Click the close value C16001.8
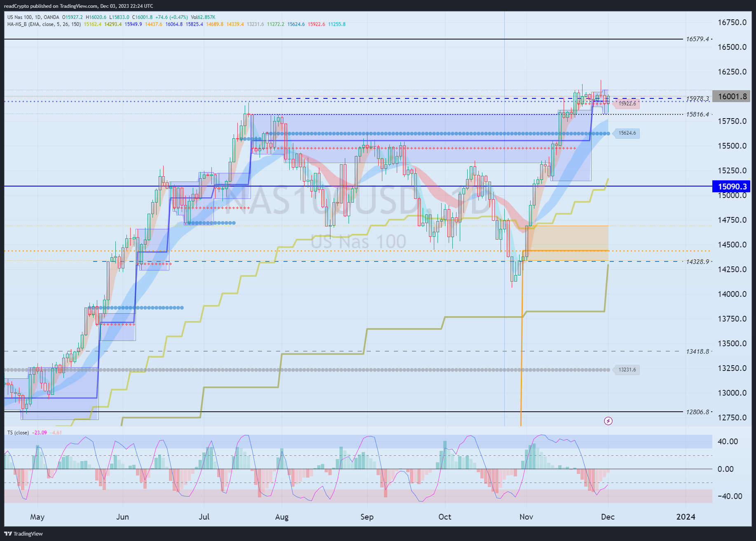 pyautogui.click(x=142, y=17)
